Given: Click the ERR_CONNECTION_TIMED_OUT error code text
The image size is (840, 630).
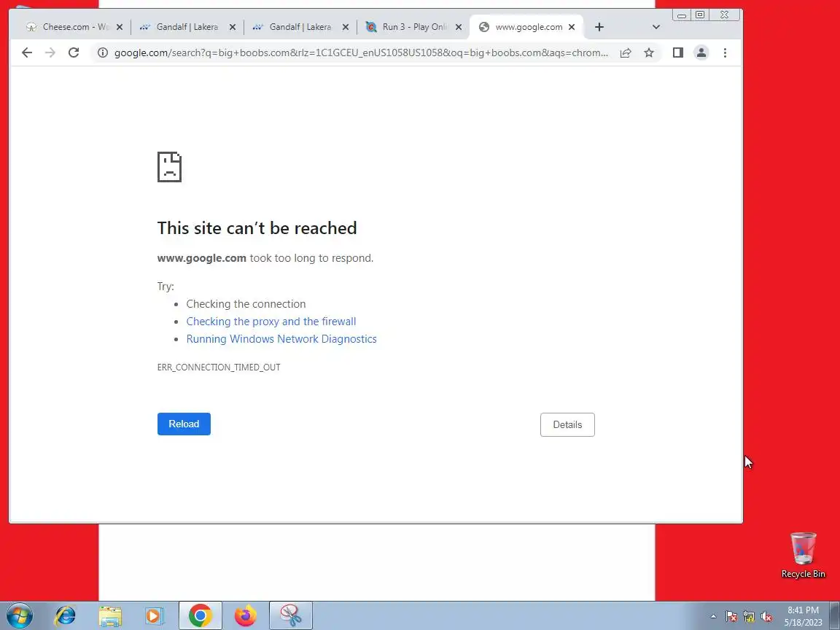Looking at the screenshot, I should 219,367.
